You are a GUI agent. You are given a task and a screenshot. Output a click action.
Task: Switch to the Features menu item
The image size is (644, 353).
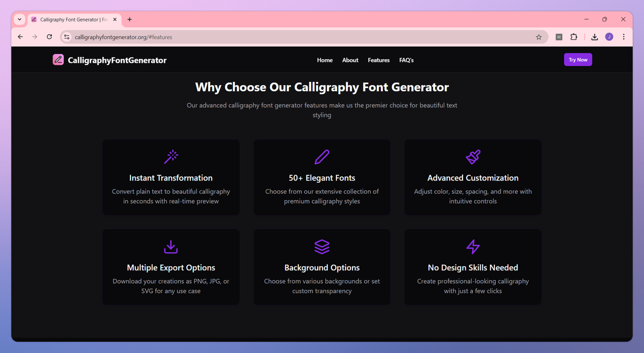(378, 60)
